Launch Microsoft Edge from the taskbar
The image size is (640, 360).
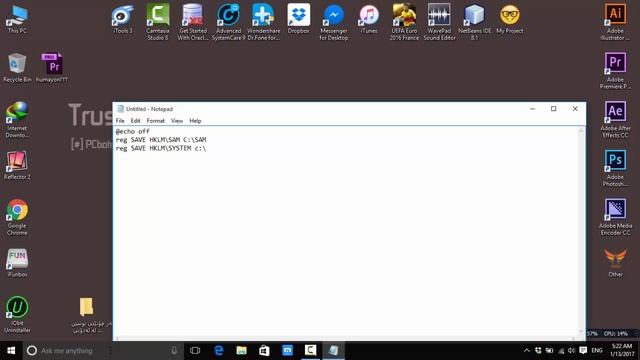219,351
